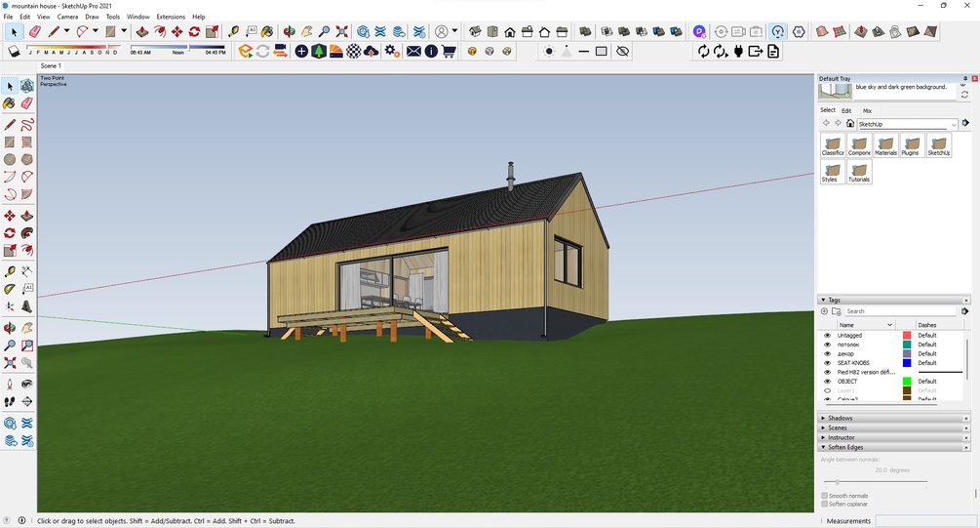The width and height of the screenshot is (980, 528).
Task: Select the Look Around eye tool
Action: pos(27,384)
